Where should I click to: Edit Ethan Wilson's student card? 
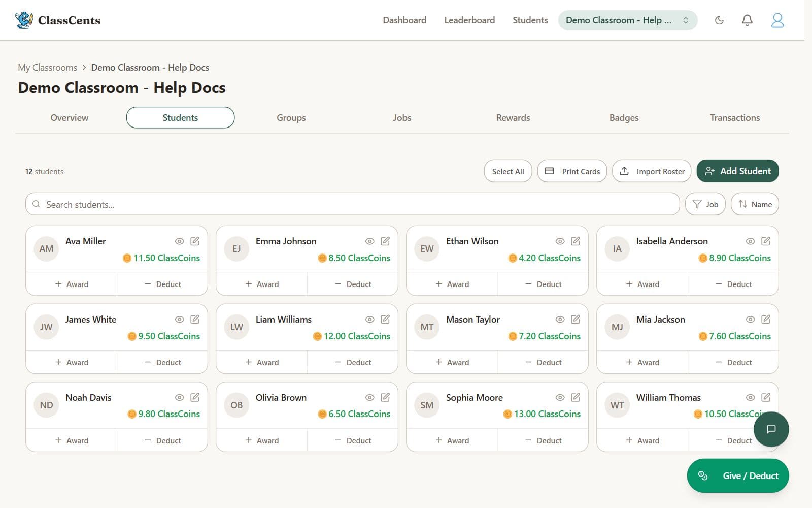coord(576,241)
